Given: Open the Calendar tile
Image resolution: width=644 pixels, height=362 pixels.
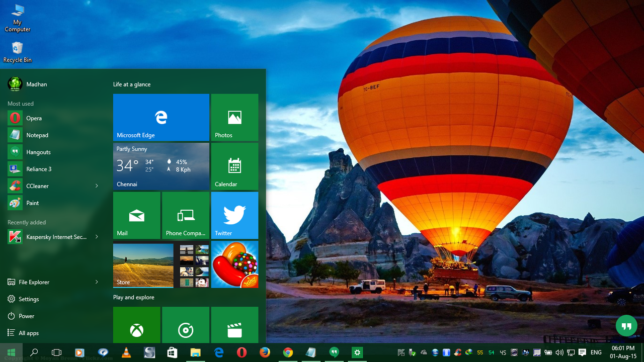Looking at the screenshot, I should point(234,166).
